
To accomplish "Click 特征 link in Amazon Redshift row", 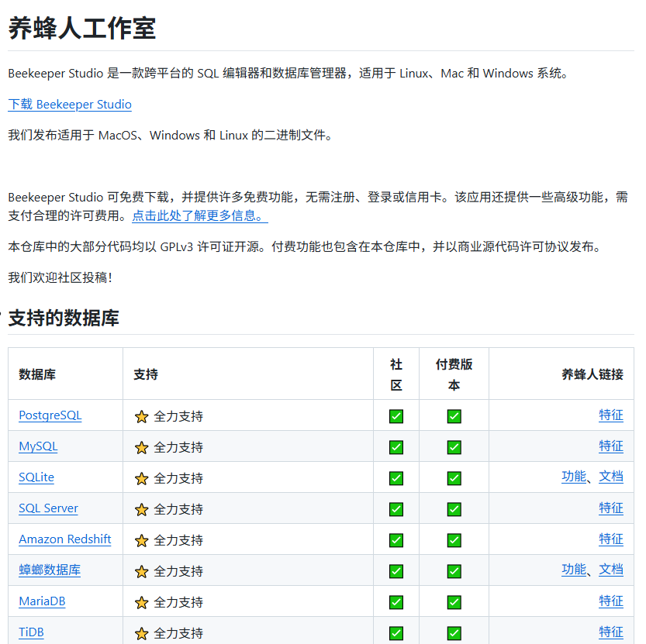I will coord(610,539).
